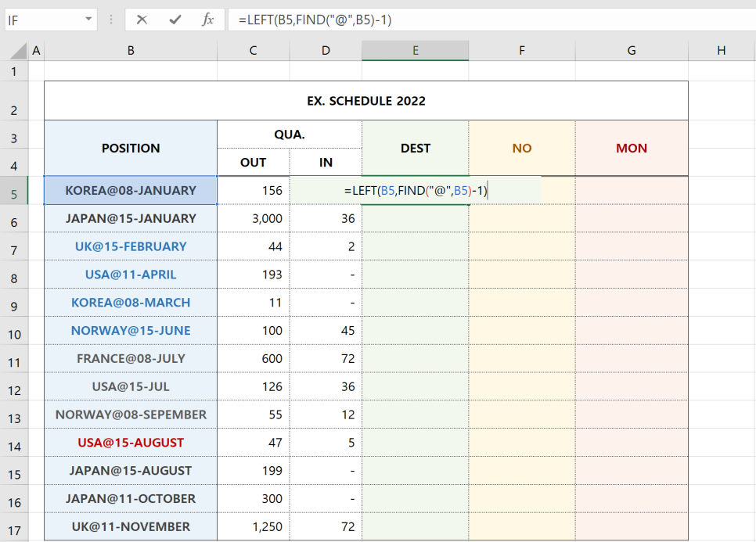Click IN value 5 in USA@15-AUGUST row
756x542 pixels.
click(326, 442)
